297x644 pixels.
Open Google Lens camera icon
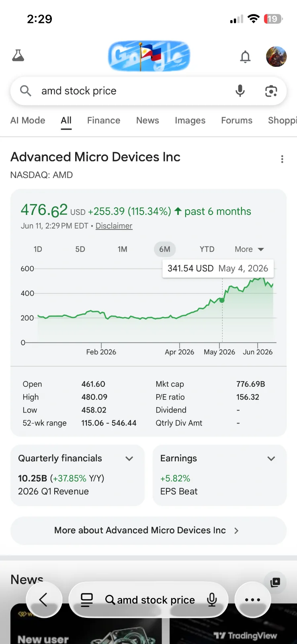click(271, 91)
